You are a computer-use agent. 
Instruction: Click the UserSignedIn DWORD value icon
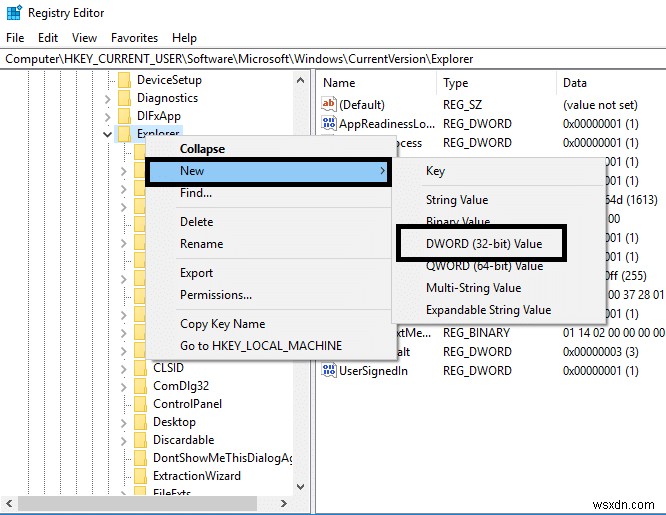point(329,371)
